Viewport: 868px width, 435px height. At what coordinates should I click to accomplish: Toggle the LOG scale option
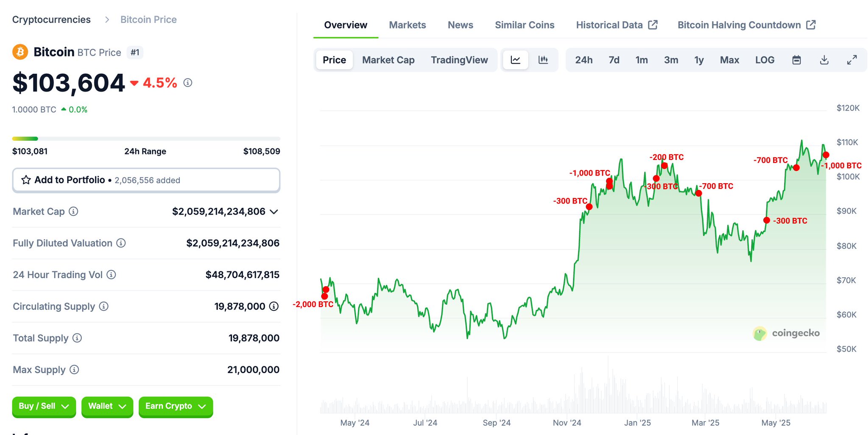pyautogui.click(x=765, y=60)
